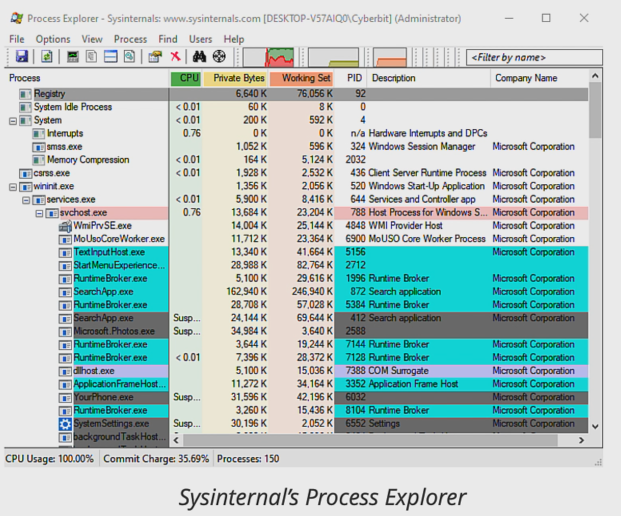This screenshot has width=621, height=516.
Task: Select the Microsoft.Photos.exe process
Action: (x=296, y=331)
